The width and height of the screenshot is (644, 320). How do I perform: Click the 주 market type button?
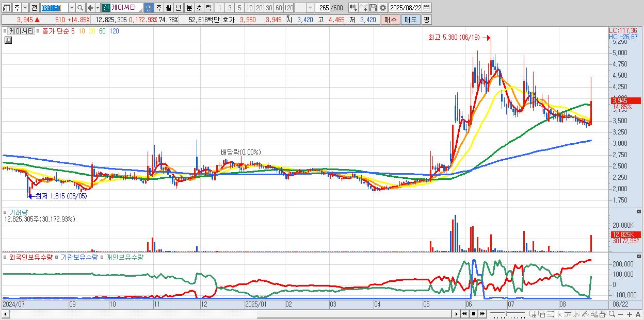tap(17, 8)
